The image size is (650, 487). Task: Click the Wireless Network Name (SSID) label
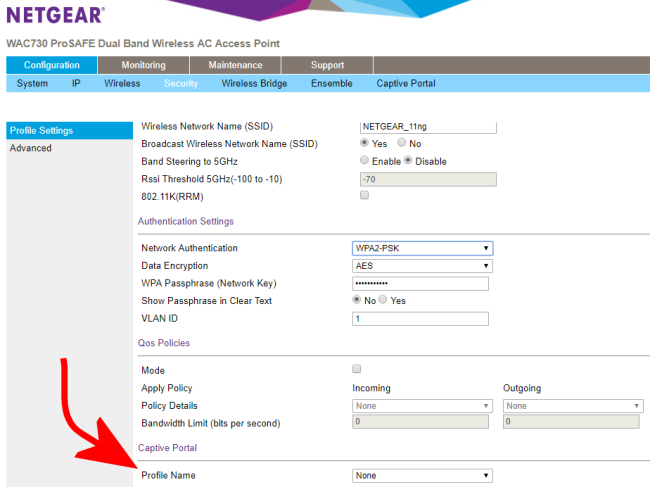pyautogui.click(x=207, y=126)
